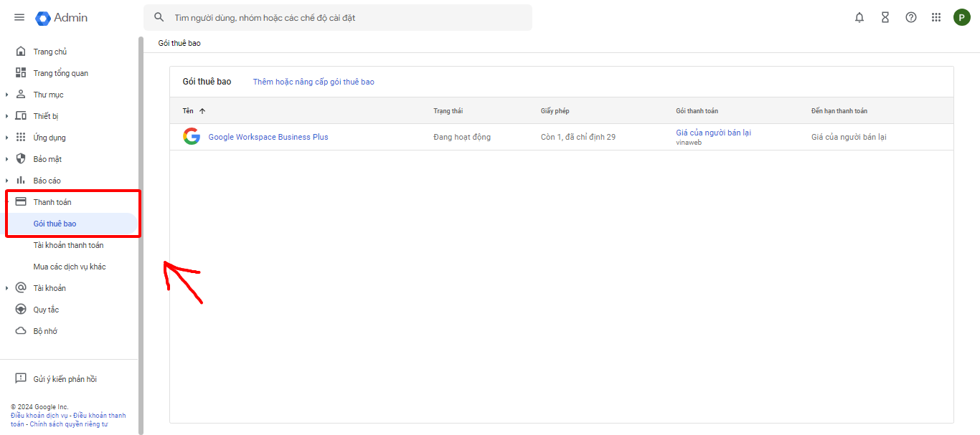Click the Trang chủ home icon

[21, 52]
